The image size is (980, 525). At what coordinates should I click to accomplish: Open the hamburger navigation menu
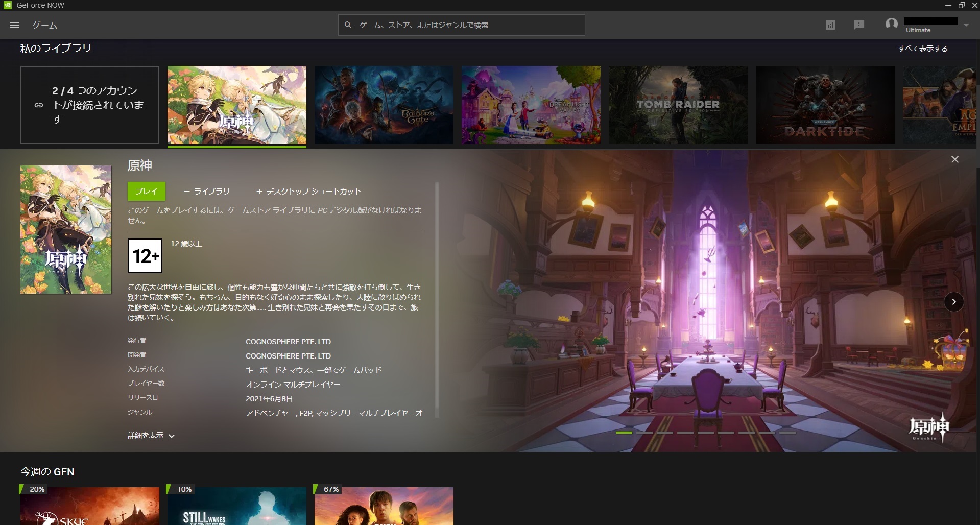click(14, 25)
